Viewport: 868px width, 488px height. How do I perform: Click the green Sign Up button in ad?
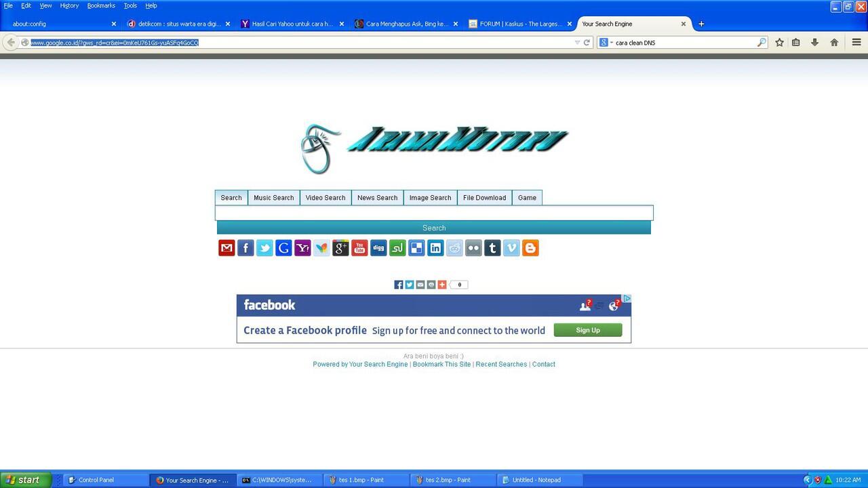(x=588, y=330)
